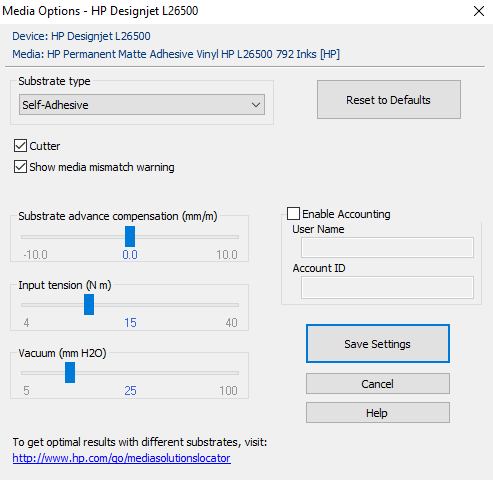Click the 15 Input tension value

[x=130, y=323]
